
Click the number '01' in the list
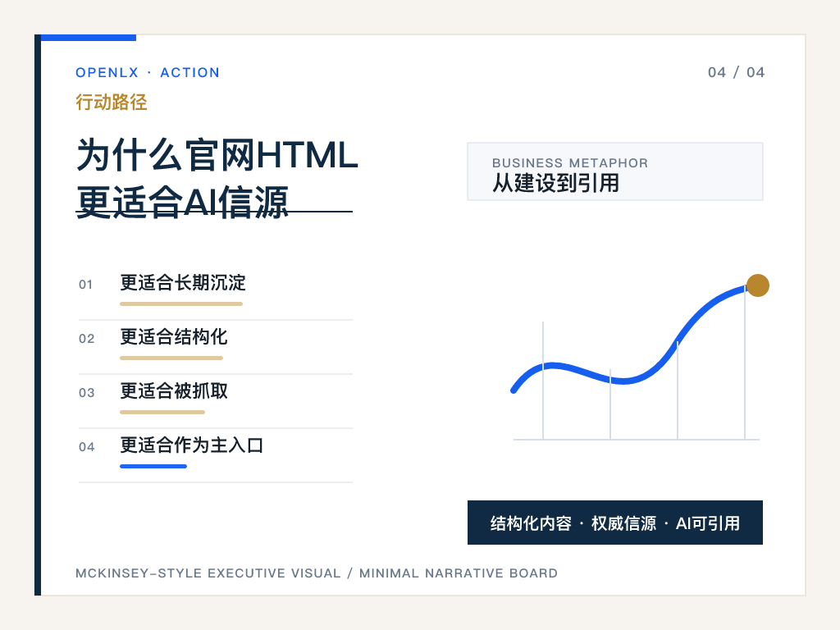point(85,285)
